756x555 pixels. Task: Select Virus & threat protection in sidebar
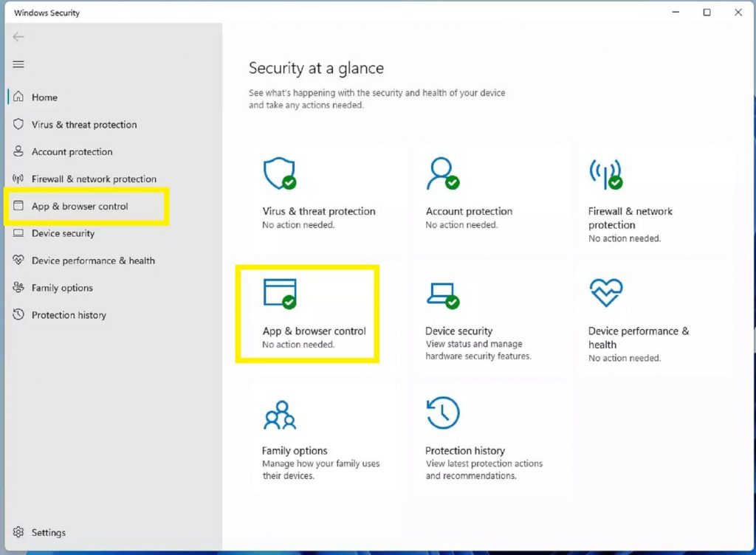(83, 125)
